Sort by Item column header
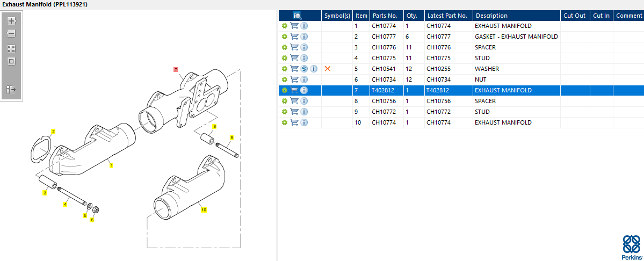Viewport: 644px width, 261px height. (361, 16)
